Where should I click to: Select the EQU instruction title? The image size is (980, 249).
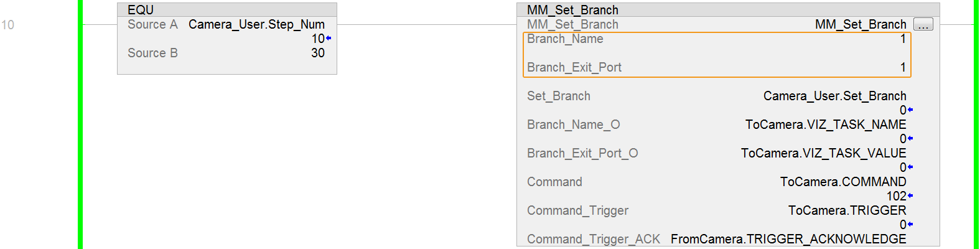coord(141,10)
